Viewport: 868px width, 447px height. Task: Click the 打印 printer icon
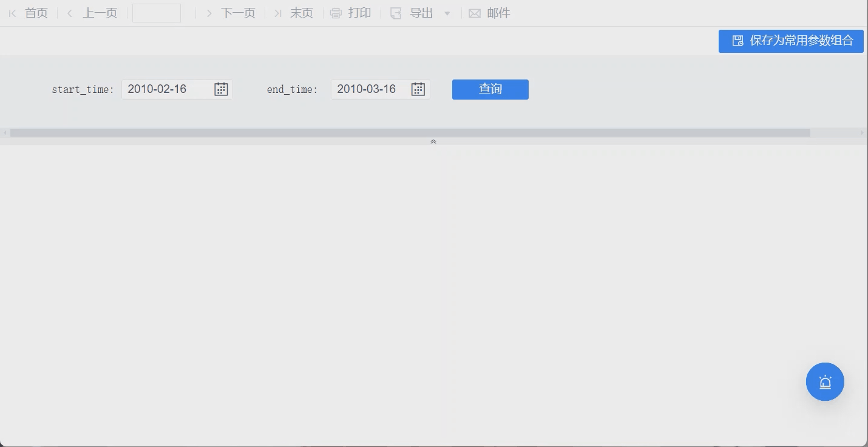[335, 13]
